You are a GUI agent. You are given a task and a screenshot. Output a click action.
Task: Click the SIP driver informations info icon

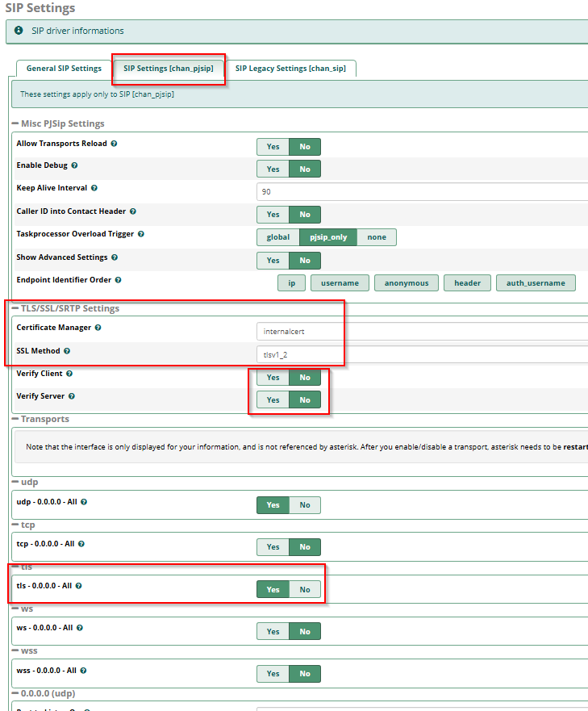[x=19, y=31]
